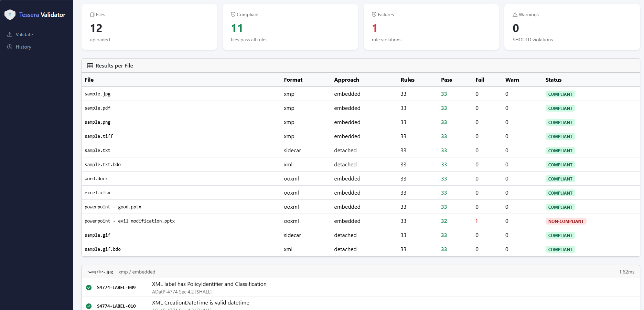Click the ADatP-4774 Sec 4.2 [SHALL] reference

click(182, 292)
